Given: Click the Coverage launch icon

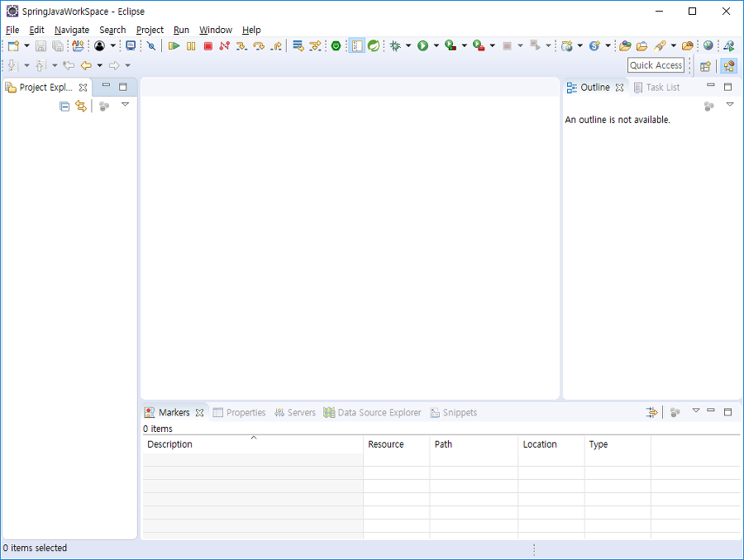Looking at the screenshot, I should click(451, 46).
